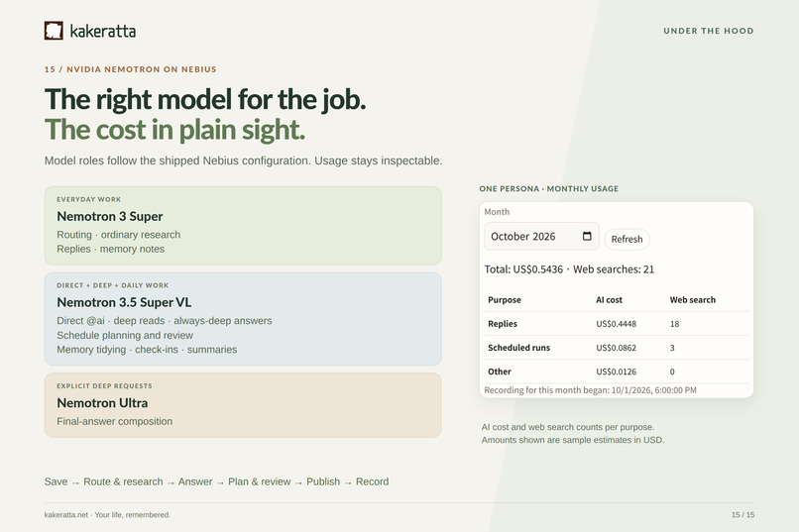Click the US$0.0862 cost value
799x532 pixels.
tap(616, 348)
